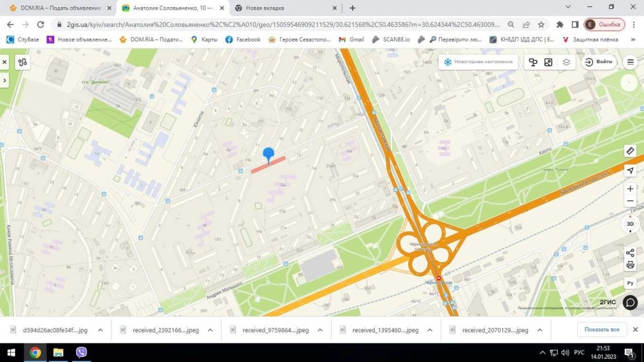Click the Войти login button
The image size is (644, 362).
[598, 62]
